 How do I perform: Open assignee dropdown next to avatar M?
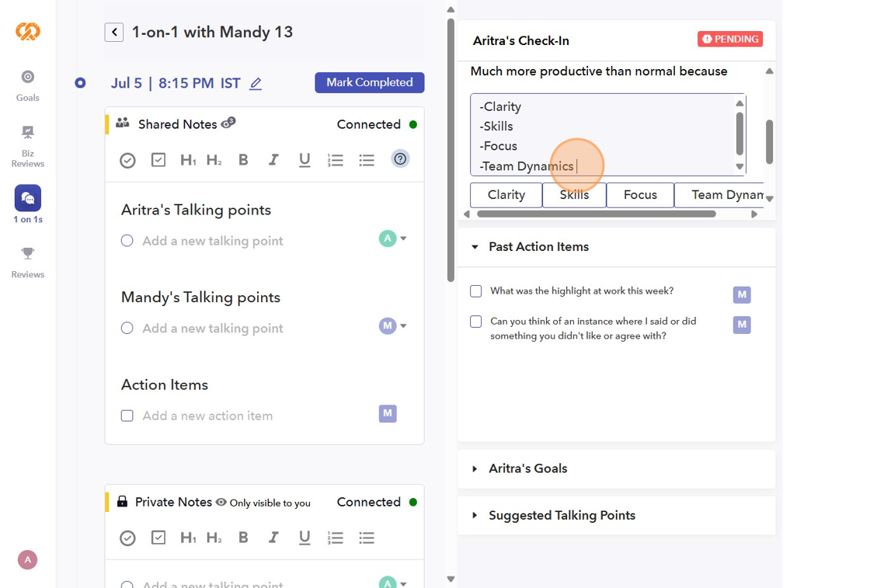coord(403,325)
